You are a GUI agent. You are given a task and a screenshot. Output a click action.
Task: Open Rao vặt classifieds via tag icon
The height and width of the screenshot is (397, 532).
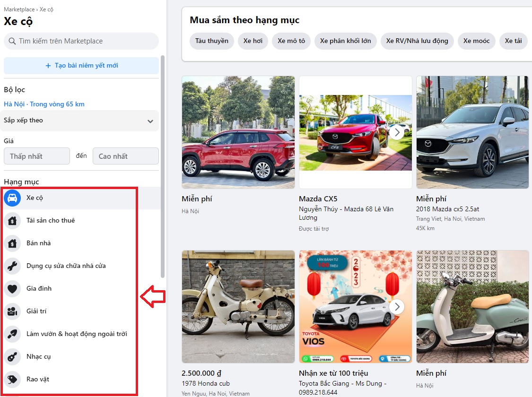pos(13,379)
